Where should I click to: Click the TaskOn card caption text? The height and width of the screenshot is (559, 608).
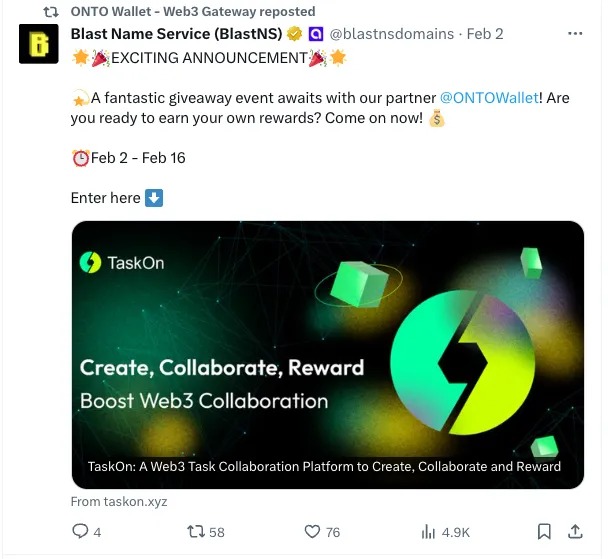pos(324,466)
